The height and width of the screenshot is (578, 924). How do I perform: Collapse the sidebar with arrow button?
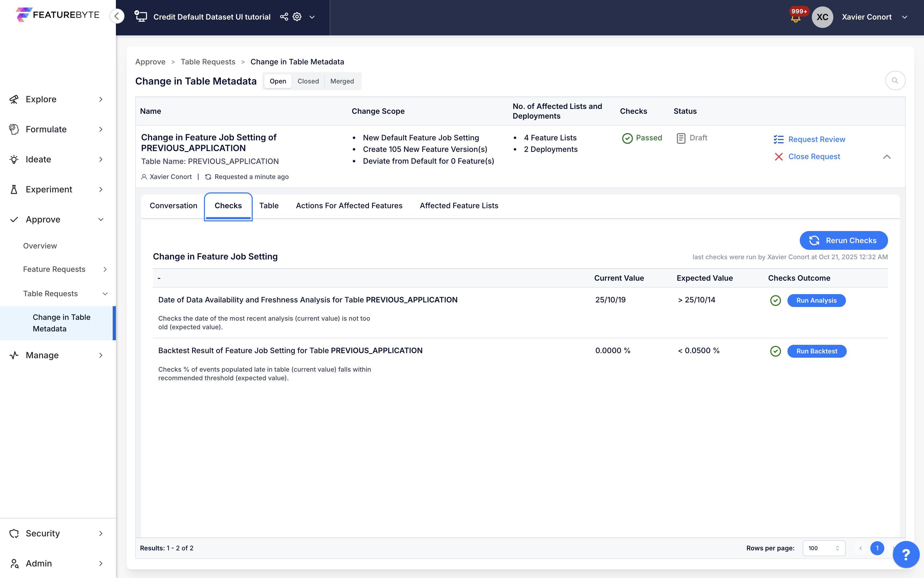click(x=117, y=16)
